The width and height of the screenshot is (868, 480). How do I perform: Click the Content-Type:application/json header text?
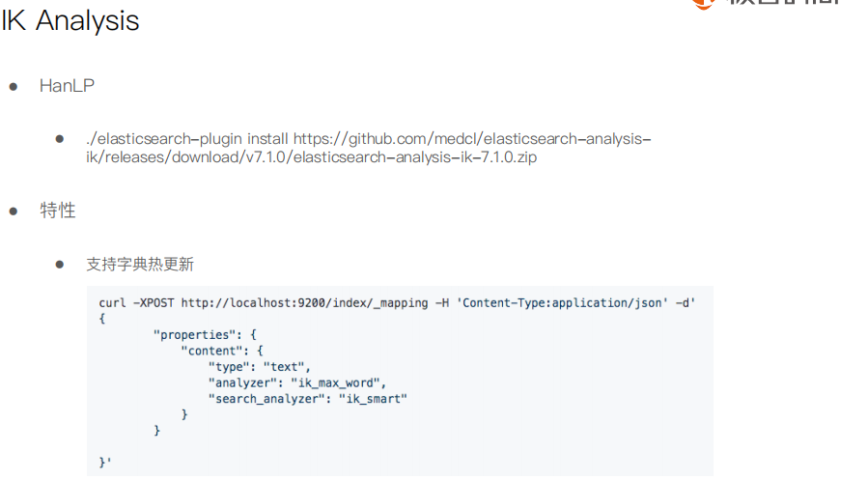coord(562,303)
